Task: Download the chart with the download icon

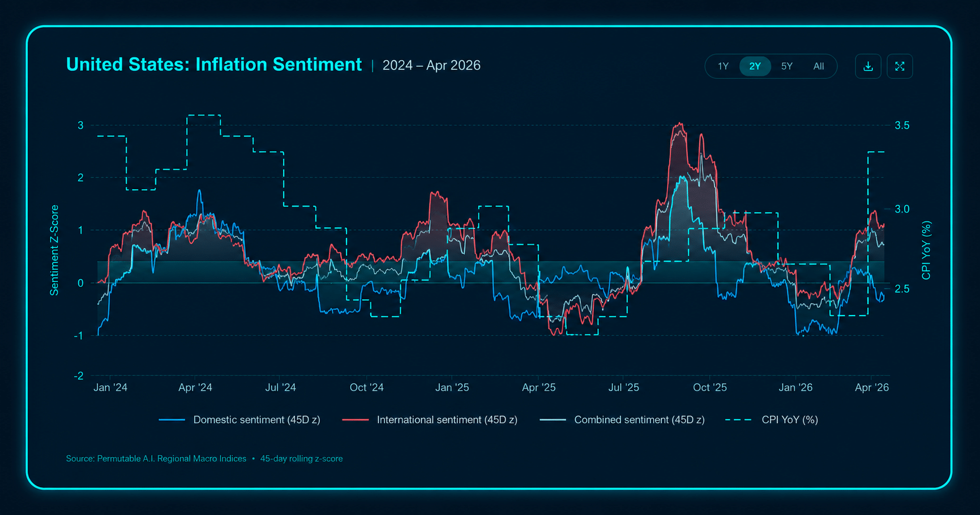Action: [868, 66]
